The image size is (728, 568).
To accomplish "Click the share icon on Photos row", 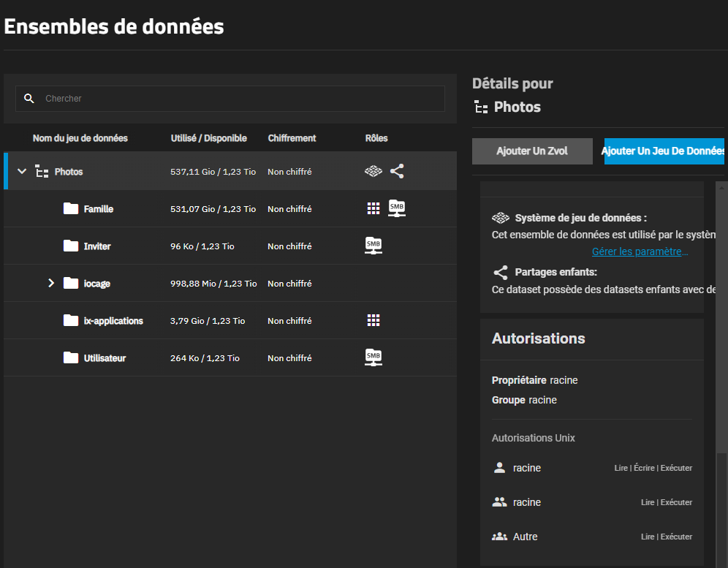I will point(397,171).
